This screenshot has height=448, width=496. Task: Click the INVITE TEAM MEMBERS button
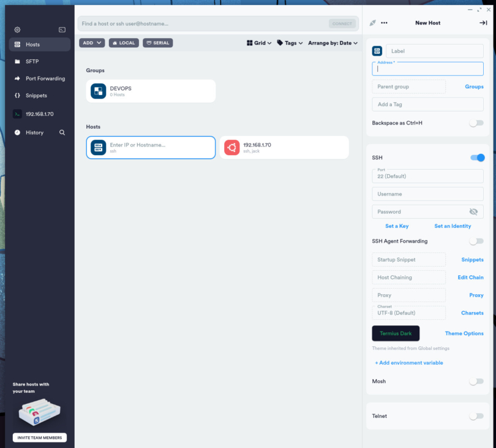coord(40,438)
